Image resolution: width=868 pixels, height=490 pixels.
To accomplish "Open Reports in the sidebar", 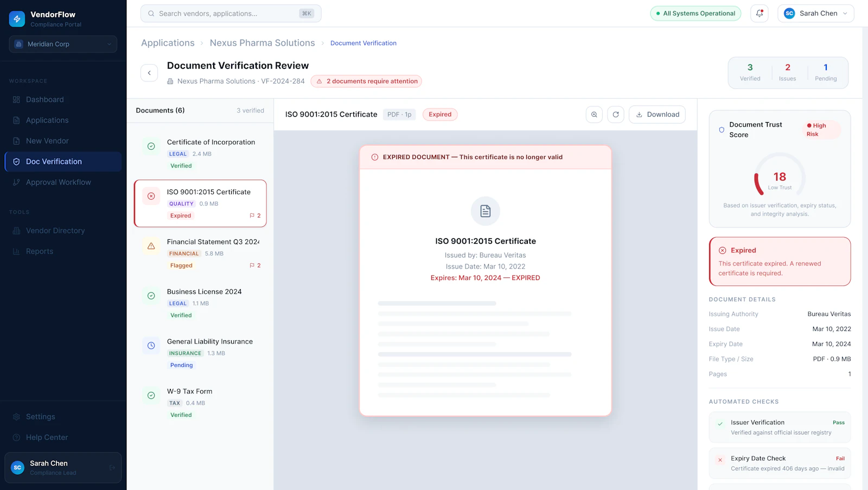I will click(63, 251).
